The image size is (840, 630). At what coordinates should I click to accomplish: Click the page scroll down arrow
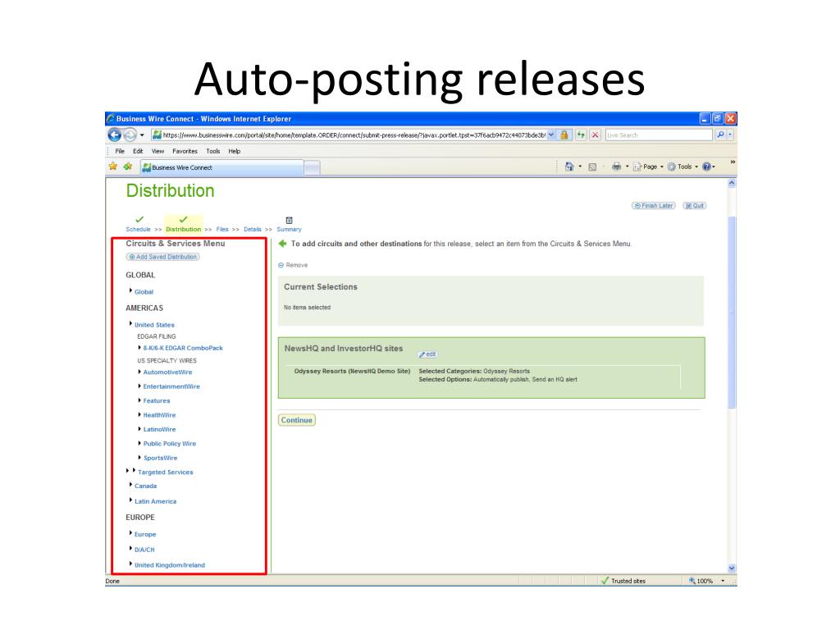coord(732,568)
